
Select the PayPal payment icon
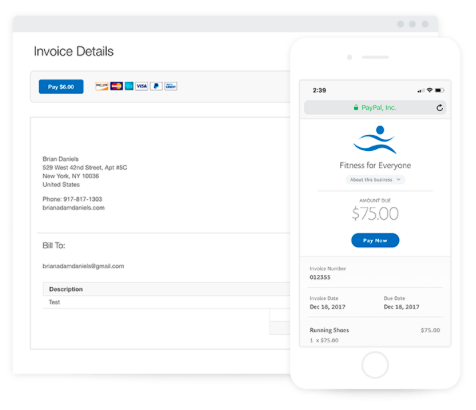[156, 86]
